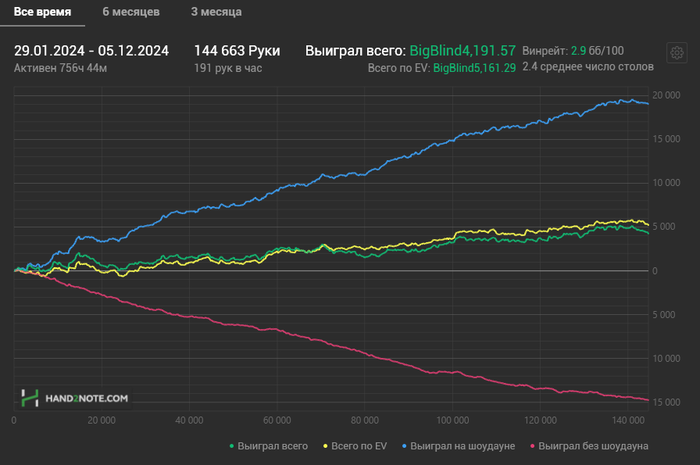This screenshot has height=465, width=700.
Task: Click the '144 663 Руки' hand count
Action: [x=237, y=51]
